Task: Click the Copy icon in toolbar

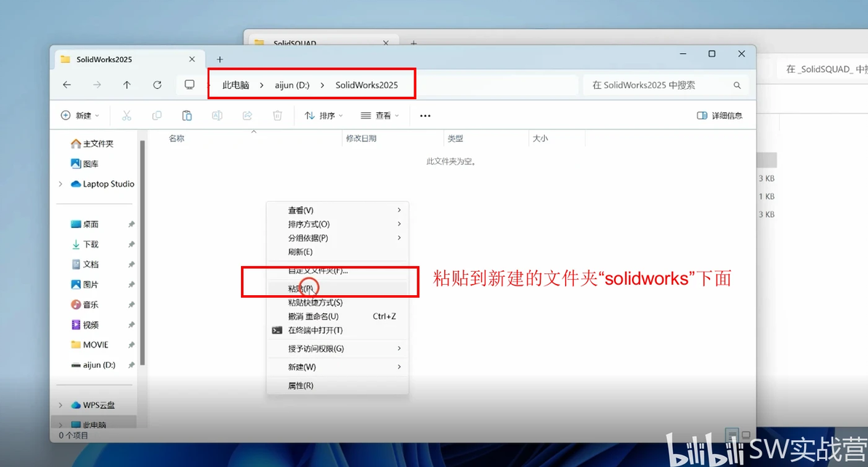Action: [x=157, y=115]
